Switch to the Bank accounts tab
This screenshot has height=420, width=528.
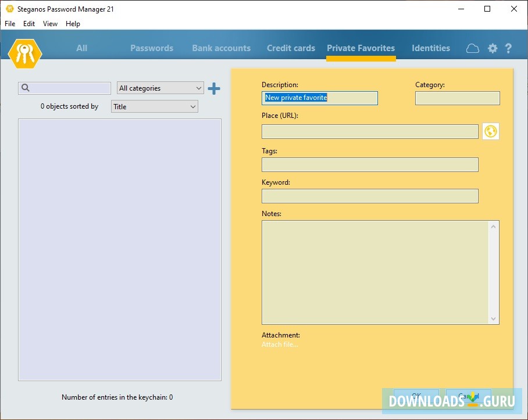pos(221,48)
